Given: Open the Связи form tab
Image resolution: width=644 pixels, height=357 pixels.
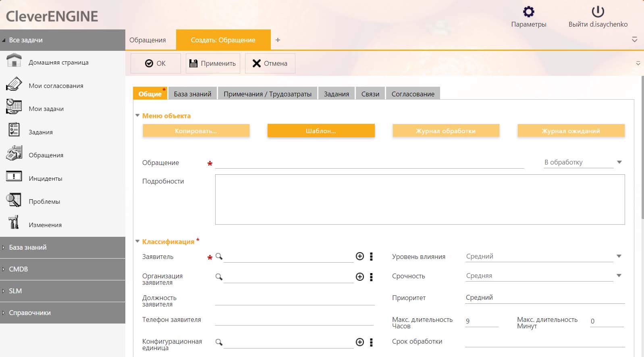Looking at the screenshot, I should tap(370, 94).
